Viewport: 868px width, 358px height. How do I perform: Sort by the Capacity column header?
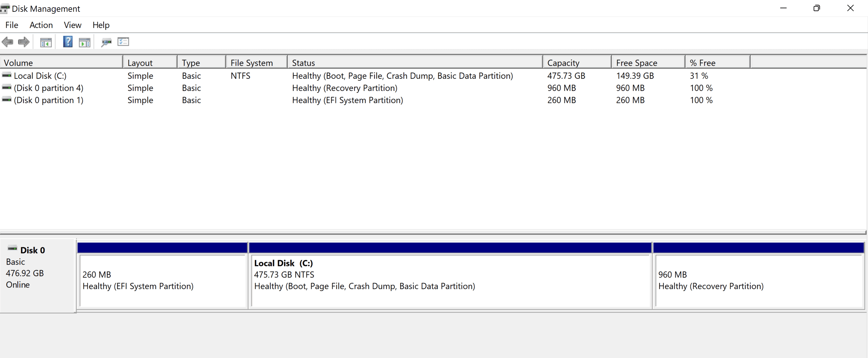pos(577,62)
